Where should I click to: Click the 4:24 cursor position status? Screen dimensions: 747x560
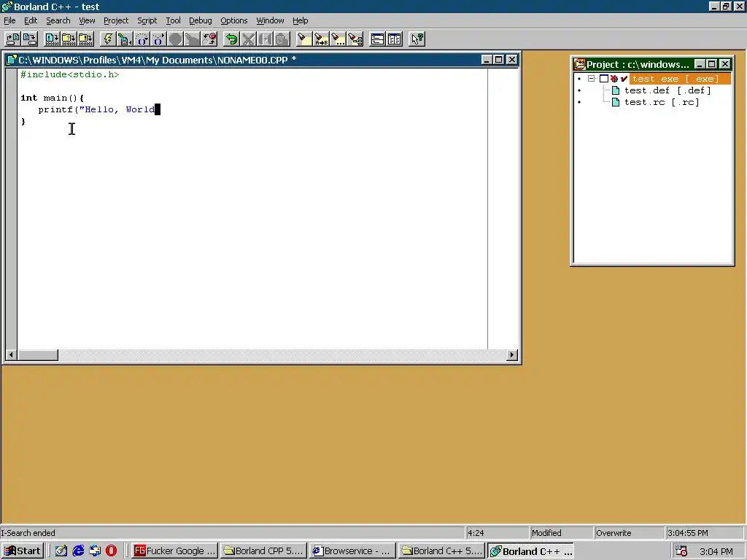point(496,533)
